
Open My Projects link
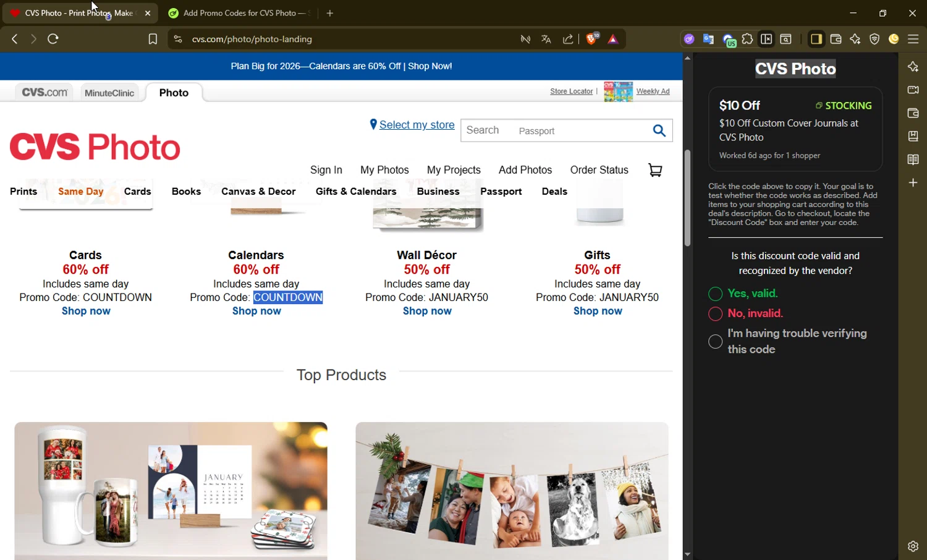tap(454, 170)
